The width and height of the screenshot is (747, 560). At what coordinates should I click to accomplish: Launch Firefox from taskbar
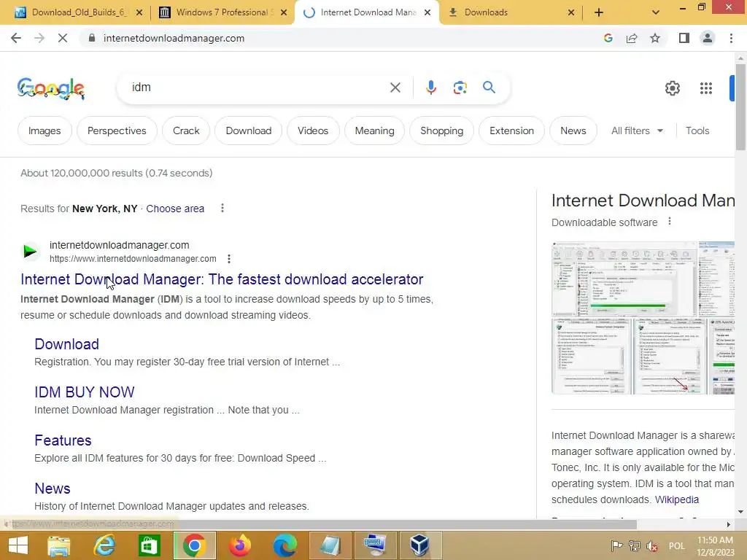tap(239, 545)
